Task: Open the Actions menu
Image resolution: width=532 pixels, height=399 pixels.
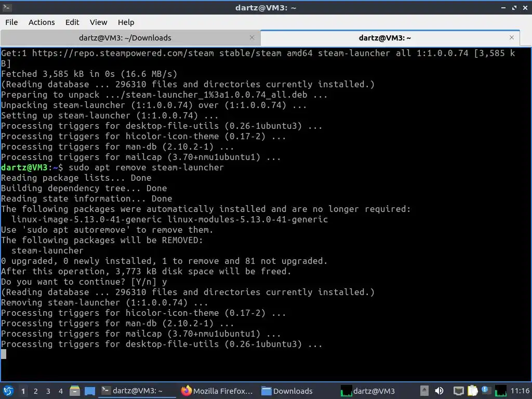Action: tap(42, 22)
